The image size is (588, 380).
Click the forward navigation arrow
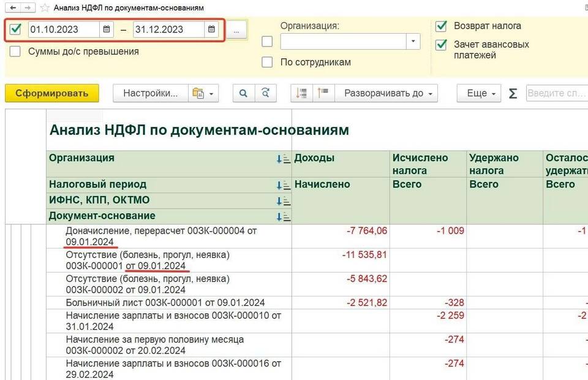[x=27, y=8]
